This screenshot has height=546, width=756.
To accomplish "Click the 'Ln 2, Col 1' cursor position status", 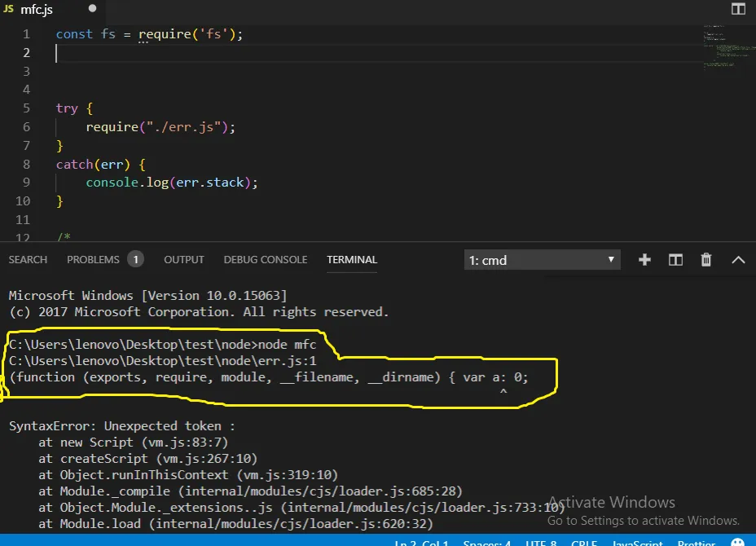I will (x=421, y=543).
